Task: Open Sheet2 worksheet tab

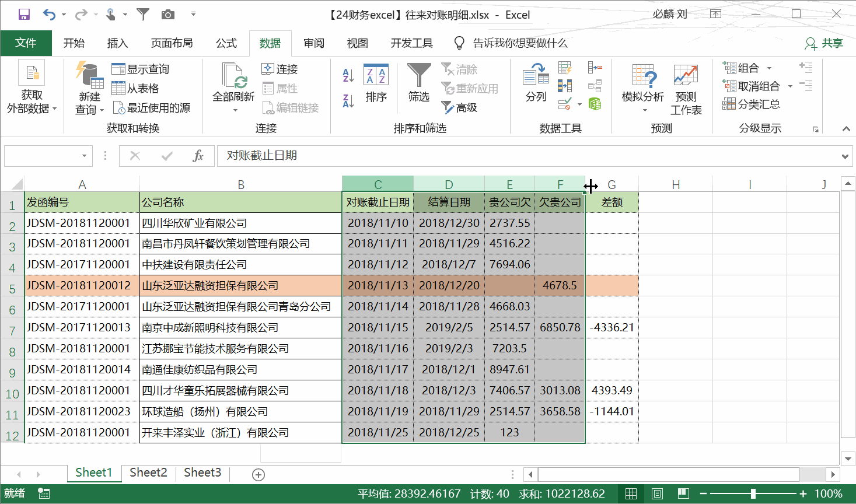Action: point(148,473)
